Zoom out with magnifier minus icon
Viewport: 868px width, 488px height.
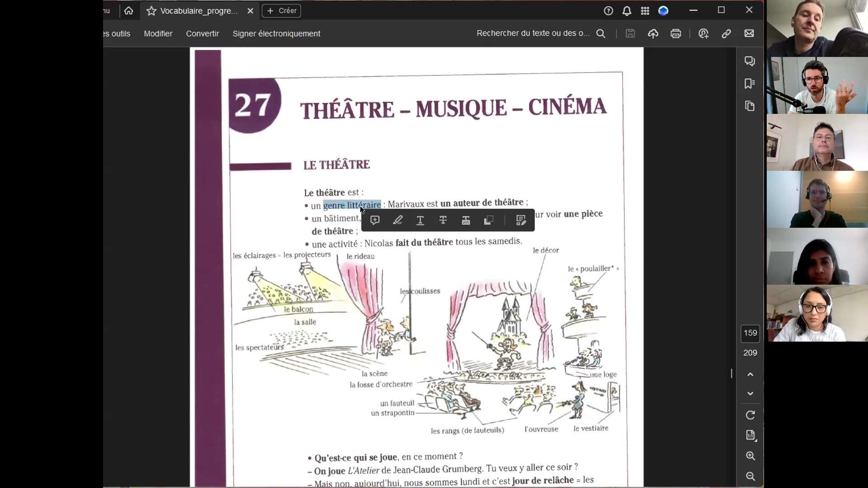tap(750, 476)
